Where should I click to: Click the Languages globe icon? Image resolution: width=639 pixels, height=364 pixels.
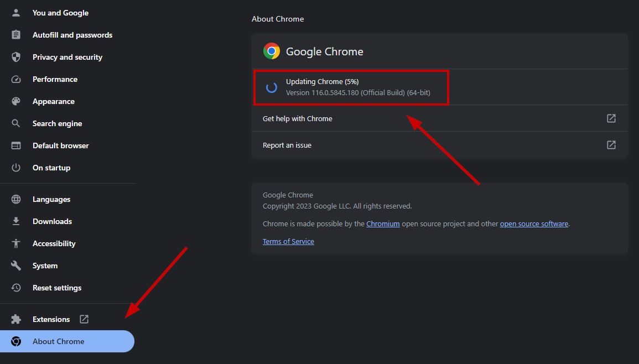[x=15, y=199]
